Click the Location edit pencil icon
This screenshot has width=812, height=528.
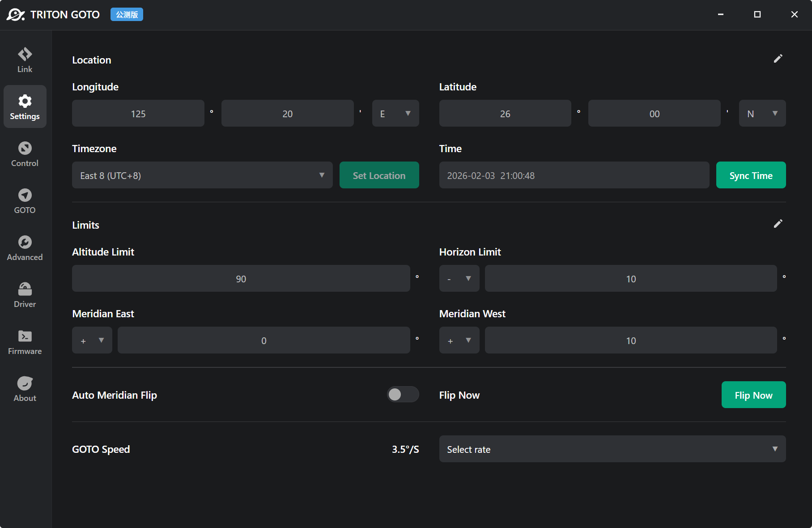click(778, 59)
